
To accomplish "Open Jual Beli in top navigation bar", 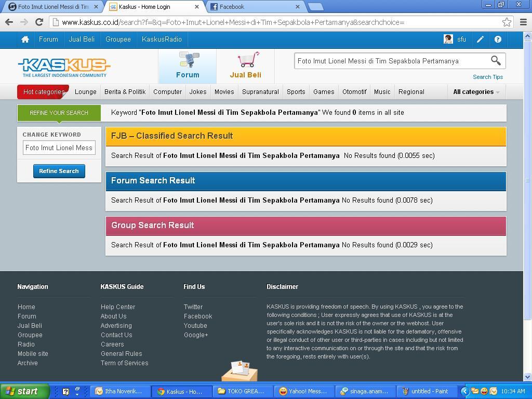I will pos(82,39).
